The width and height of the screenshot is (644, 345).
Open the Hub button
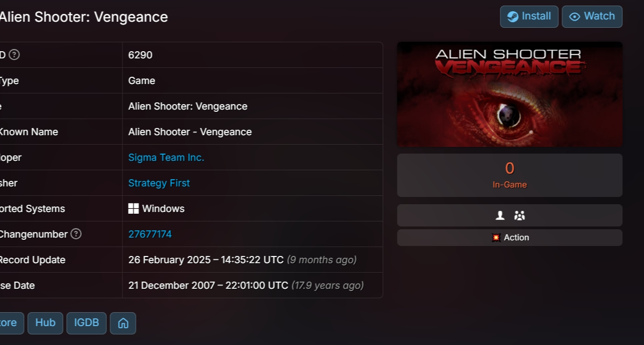click(45, 323)
